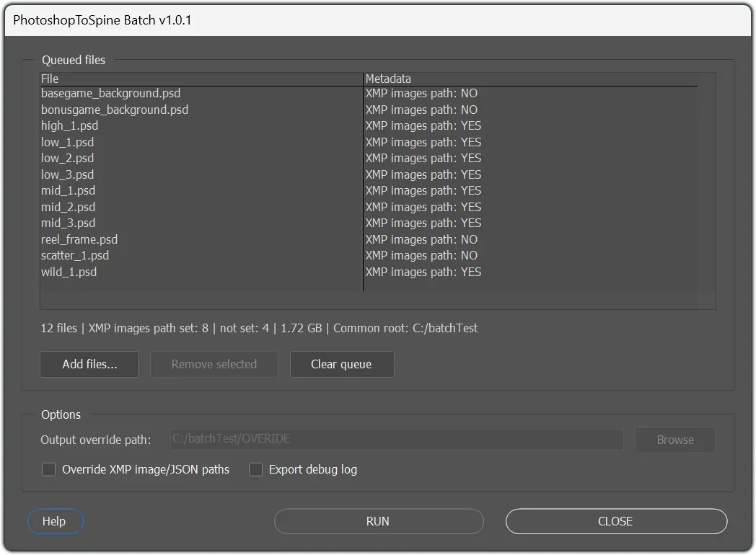The height and width of the screenshot is (555, 756).
Task: Select scatter_1.psd queued file
Action: coord(75,256)
